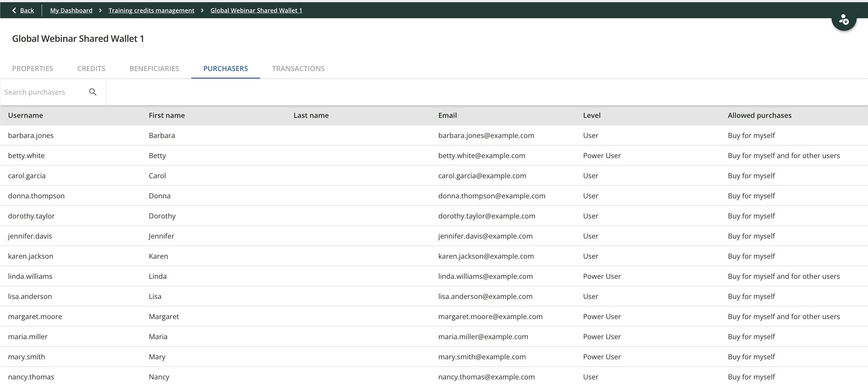Select the linda.williams username cell
The height and width of the screenshot is (386, 868).
[30, 276]
